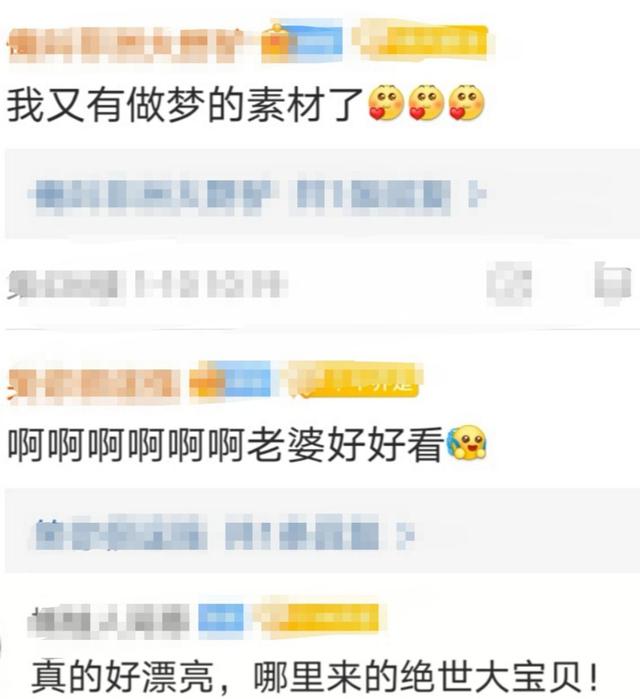Click the blue level badge above 真的好漂亮
The image size is (640, 699).
tap(221, 617)
